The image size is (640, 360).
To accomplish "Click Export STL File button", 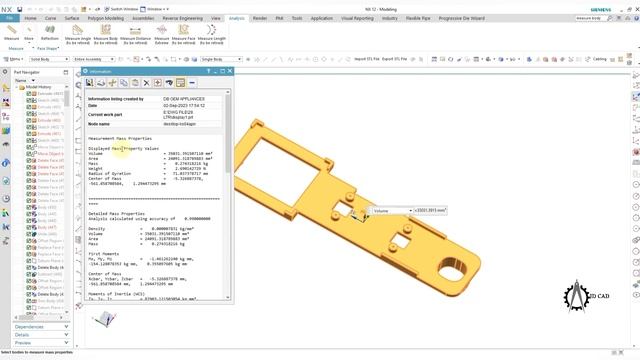I will click(x=394, y=59).
